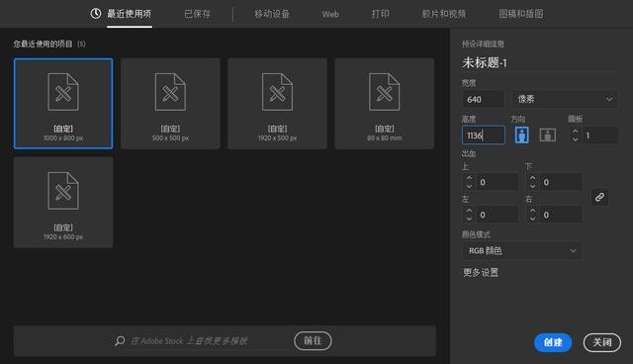Click the left bleed (左) input field
Image resolution: width=633 pixels, height=364 pixels.
497,215
